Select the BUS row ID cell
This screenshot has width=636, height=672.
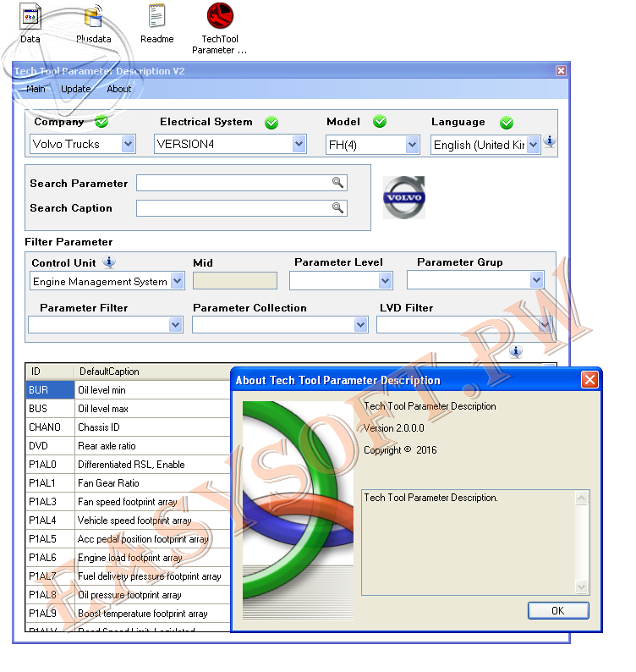pyautogui.click(x=50, y=409)
